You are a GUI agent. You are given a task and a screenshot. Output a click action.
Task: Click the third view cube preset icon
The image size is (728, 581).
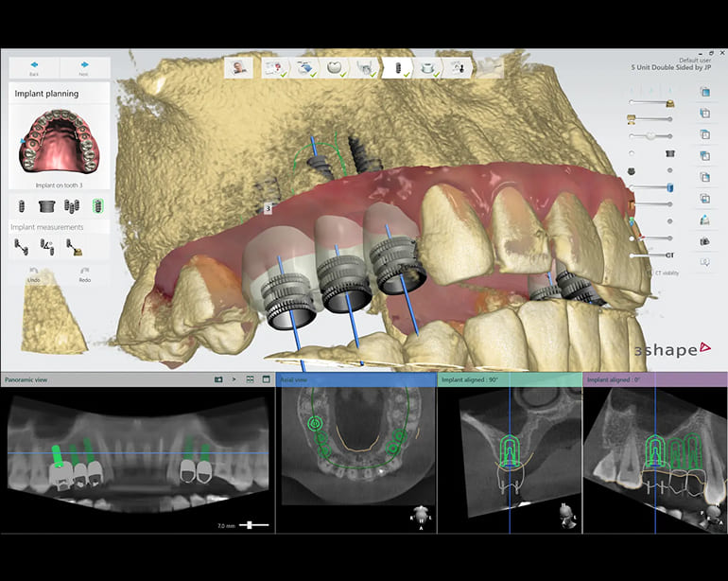[704, 134]
